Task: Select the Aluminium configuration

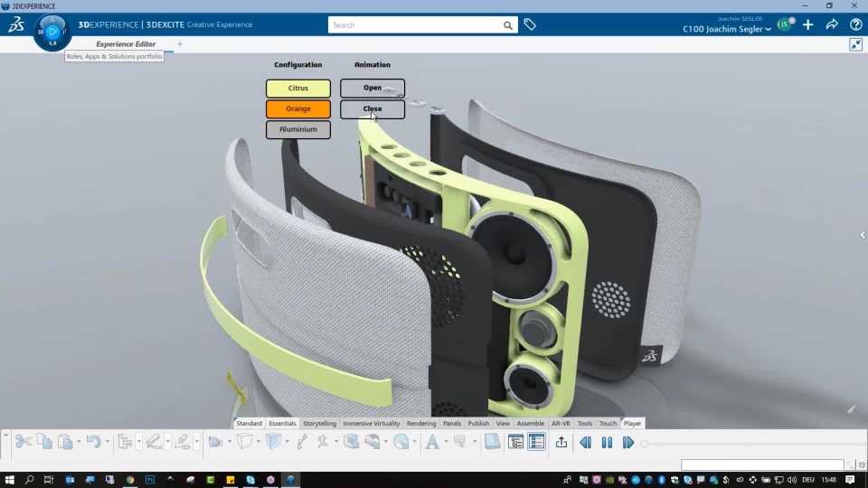Action: 298,129
